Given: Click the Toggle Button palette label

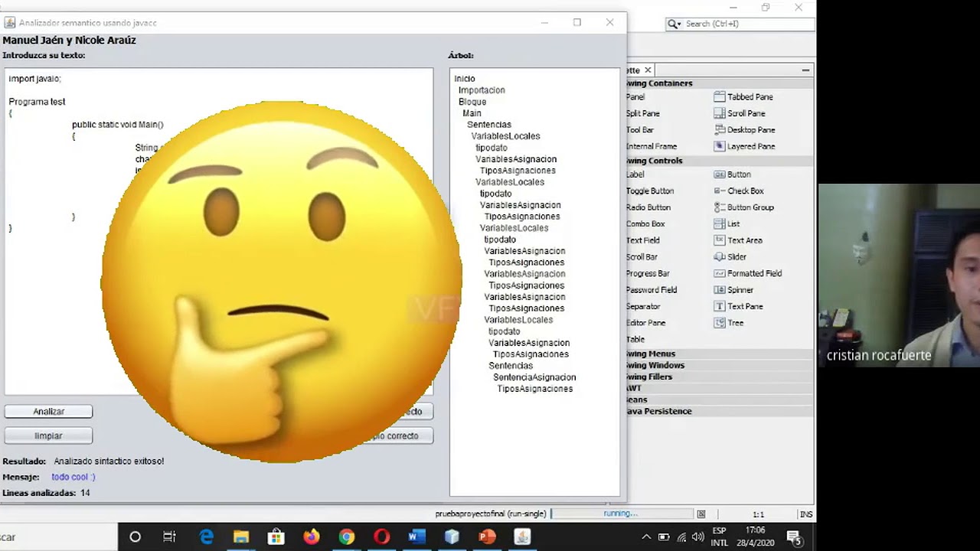Looking at the screenshot, I should pos(650,191).
